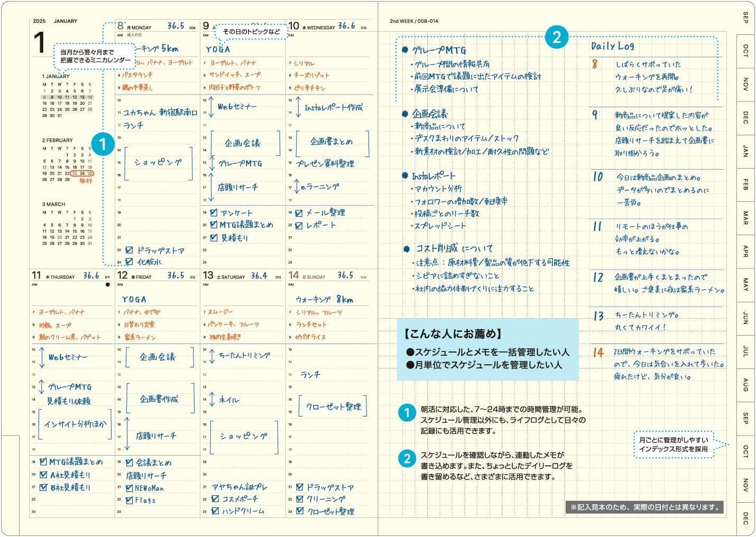
Task: Select the 12 FRIDAY date header
Action: [135, 275]
